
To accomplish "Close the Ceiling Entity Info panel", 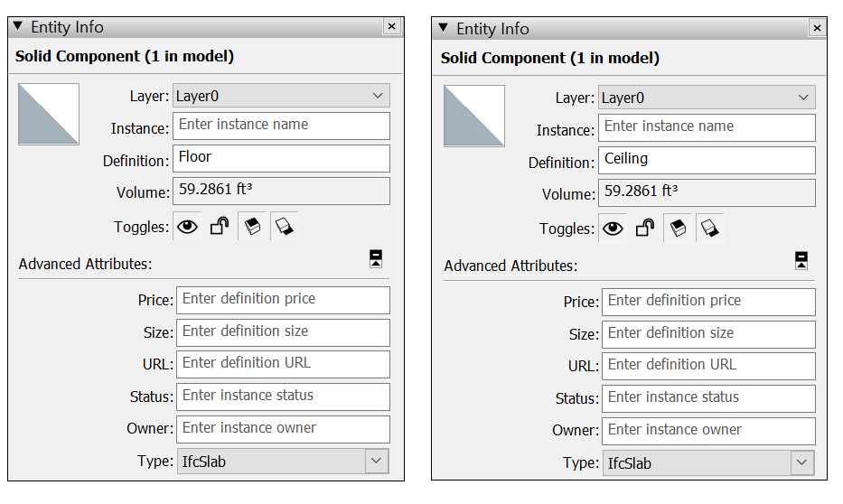I will tap(817, 28).
